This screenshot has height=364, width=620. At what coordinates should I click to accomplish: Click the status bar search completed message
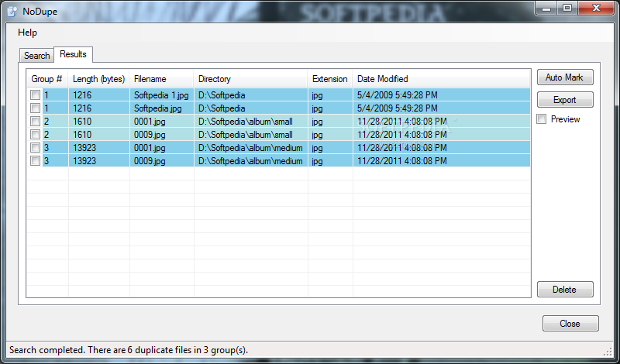(x=129, y=350)
